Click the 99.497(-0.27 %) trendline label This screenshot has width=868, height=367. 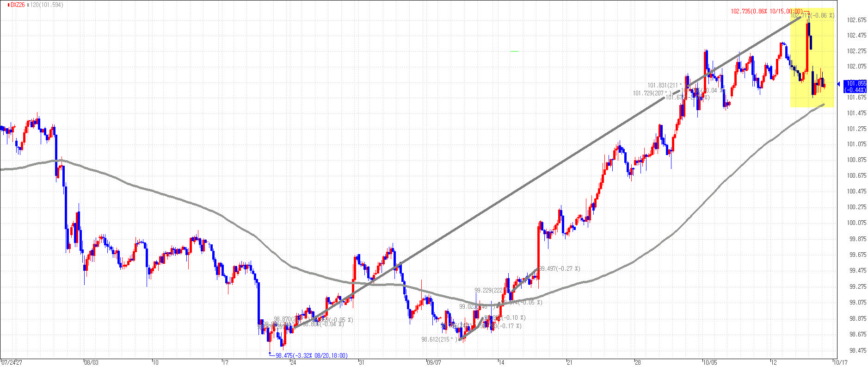[x=560, y=268]
